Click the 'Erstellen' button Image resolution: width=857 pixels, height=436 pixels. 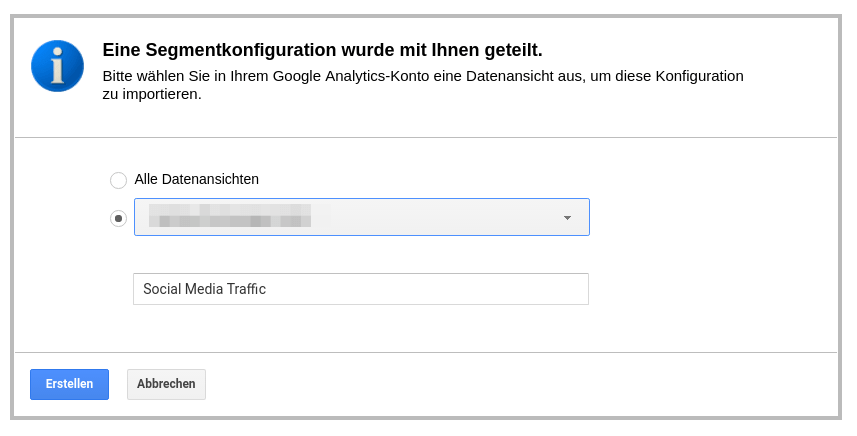pyautogui.click(x=69, y=384)
